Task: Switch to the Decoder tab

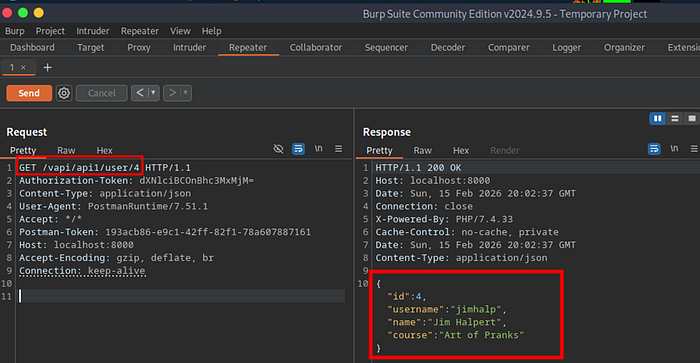Action: click(448, 47)
